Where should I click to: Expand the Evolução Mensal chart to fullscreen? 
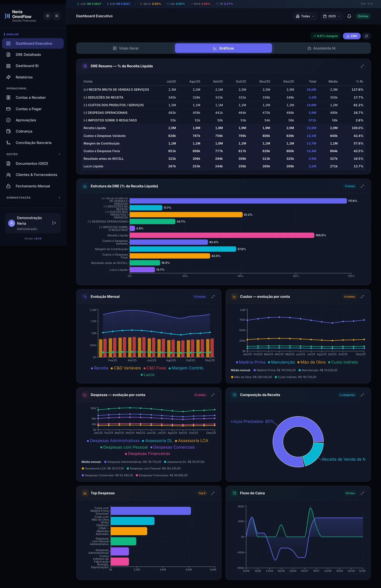point(213,297)
